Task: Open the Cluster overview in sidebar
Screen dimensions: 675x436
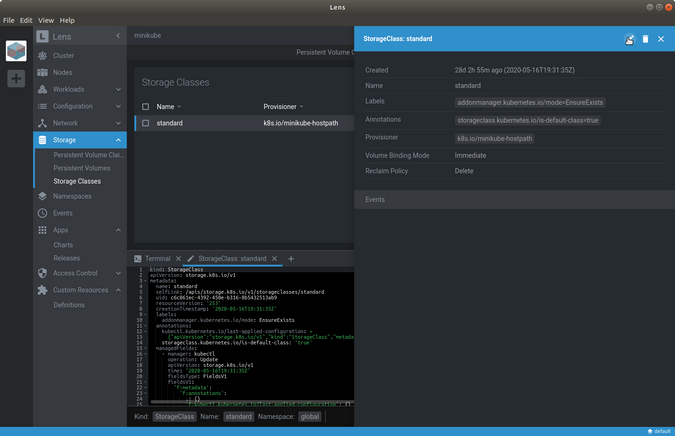Action: tap(64, 56)
